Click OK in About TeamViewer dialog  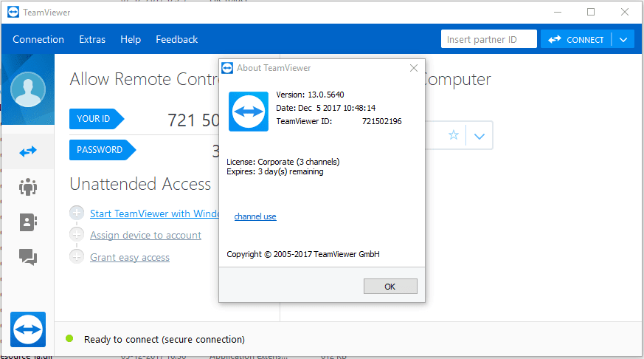390,287
